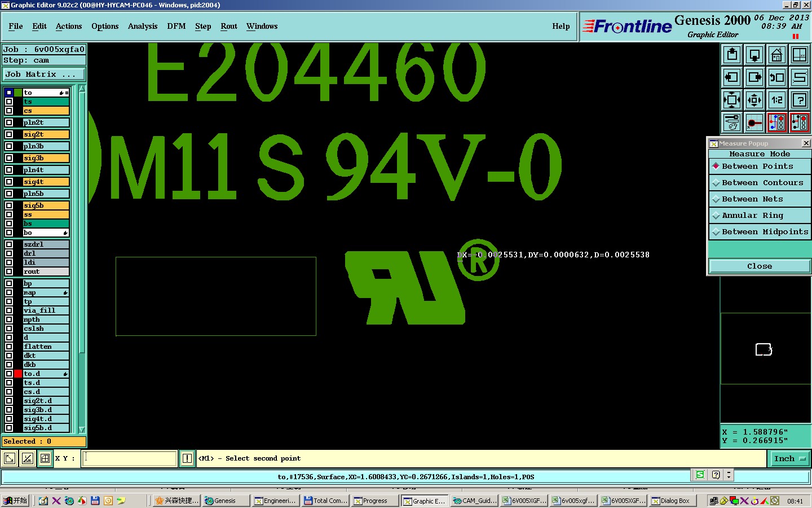Click the colored net traffic light icon
Image resolution: width=812 pixels, height=508 pixels.
pyautogui.click(x=777, y=122)
